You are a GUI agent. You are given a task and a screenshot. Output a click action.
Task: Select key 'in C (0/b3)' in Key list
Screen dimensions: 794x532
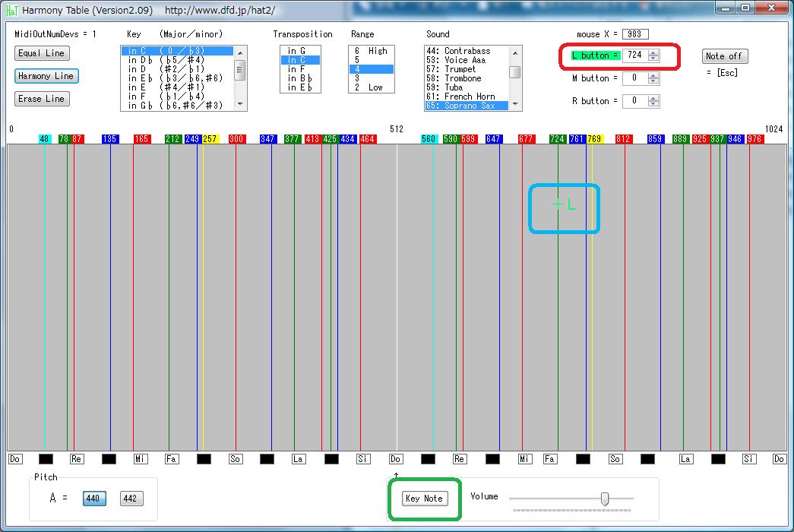coord(177,51)
